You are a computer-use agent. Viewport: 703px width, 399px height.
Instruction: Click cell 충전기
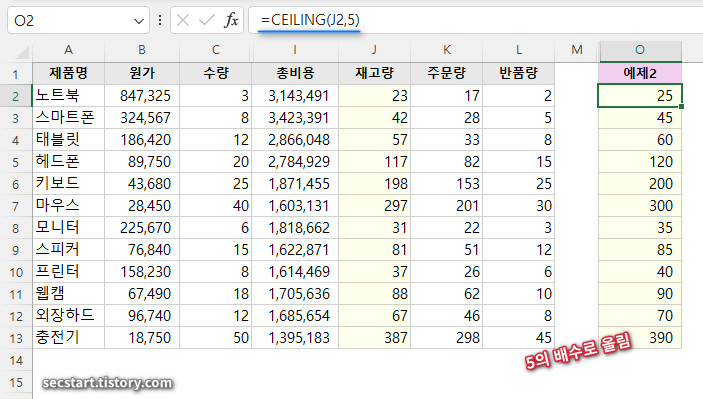68,338
